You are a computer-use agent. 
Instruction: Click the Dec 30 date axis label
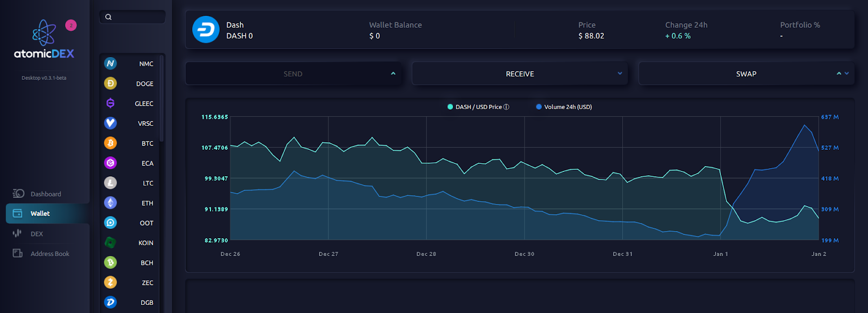click(x=525, y=254)
